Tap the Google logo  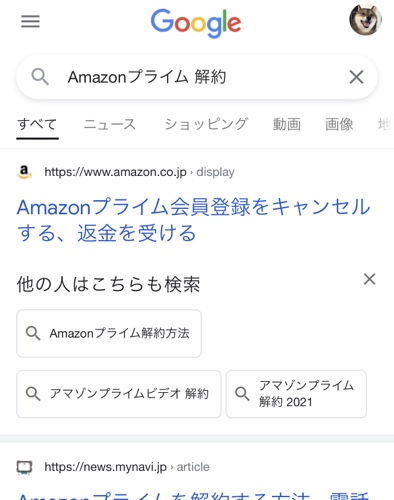point(196,23)
